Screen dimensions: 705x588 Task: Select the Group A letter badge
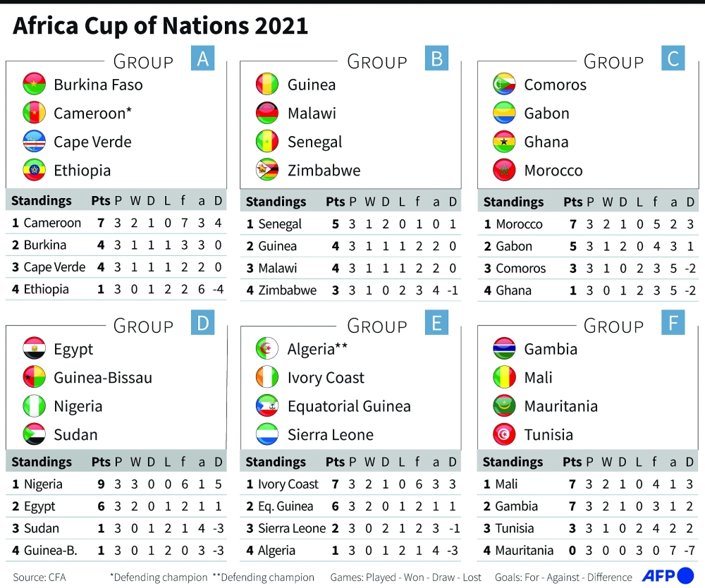point(203,59)
